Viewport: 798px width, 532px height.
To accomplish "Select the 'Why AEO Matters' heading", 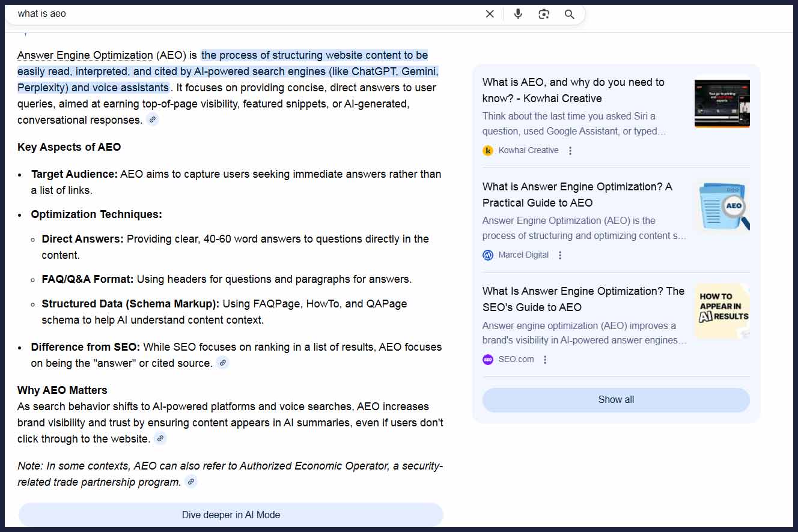I will tap(62, 390).
